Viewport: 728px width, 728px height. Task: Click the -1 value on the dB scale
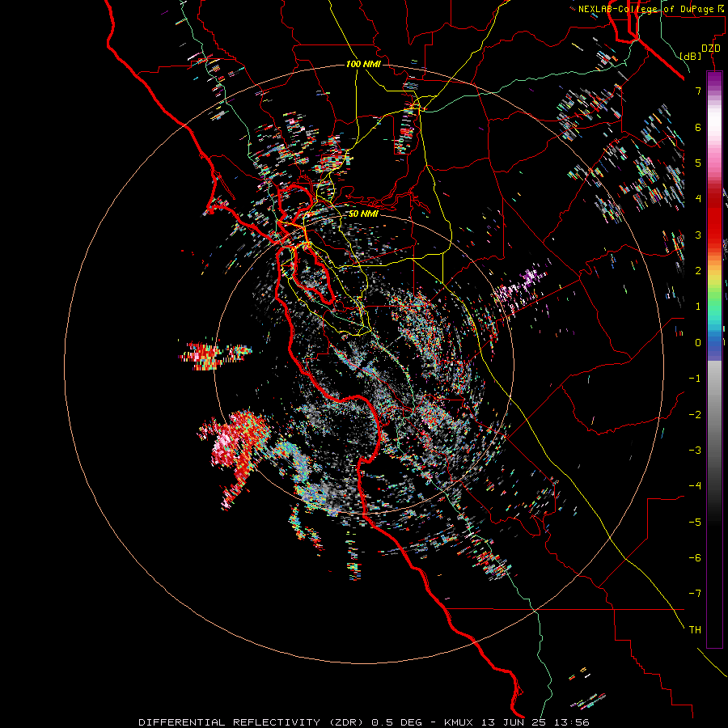click(x=695, y=379)
